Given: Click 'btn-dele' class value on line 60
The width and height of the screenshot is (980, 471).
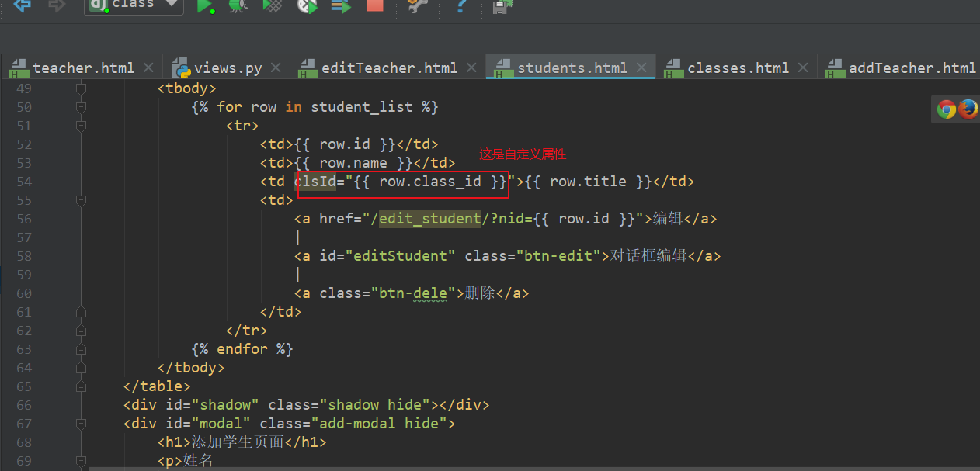Looking at the screenshot, I should point(413,293).
